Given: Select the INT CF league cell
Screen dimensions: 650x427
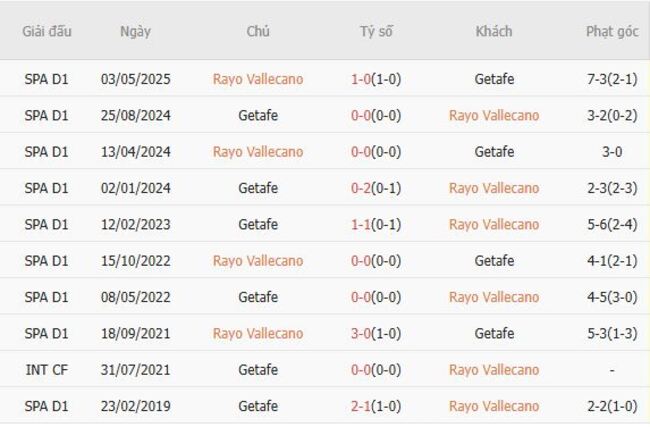Looking at the screenshot, I should pyautogui.click(x=46, y=370).
